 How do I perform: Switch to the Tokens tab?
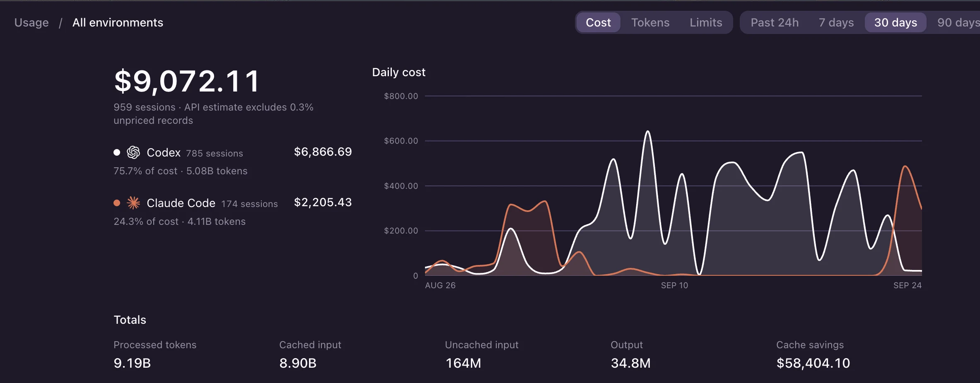(x=650, y=22)
